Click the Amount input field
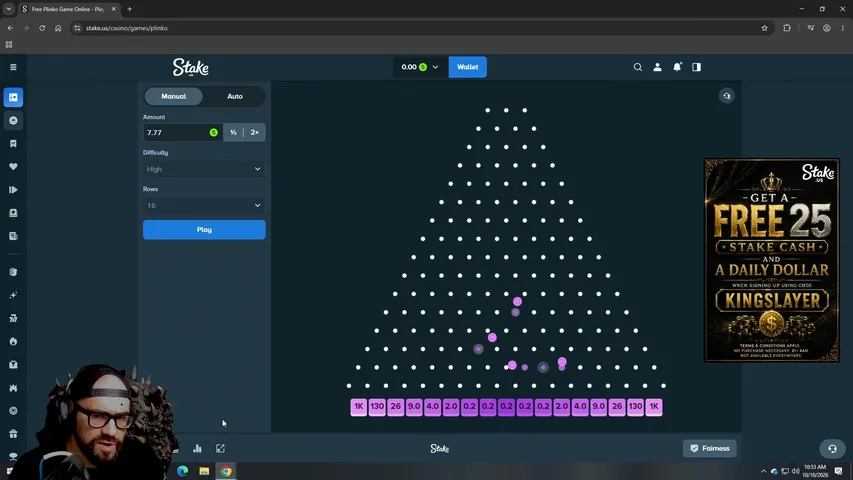Image resolution: width=853 pixels, height=480 pixels. click(x=183, y=132)
